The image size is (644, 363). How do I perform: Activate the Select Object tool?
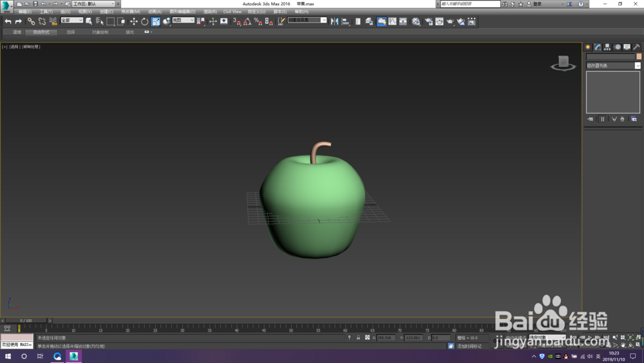89,21
